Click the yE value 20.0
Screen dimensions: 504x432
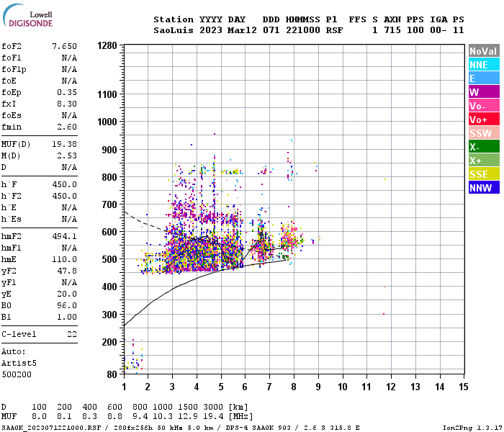coord(67,294)
